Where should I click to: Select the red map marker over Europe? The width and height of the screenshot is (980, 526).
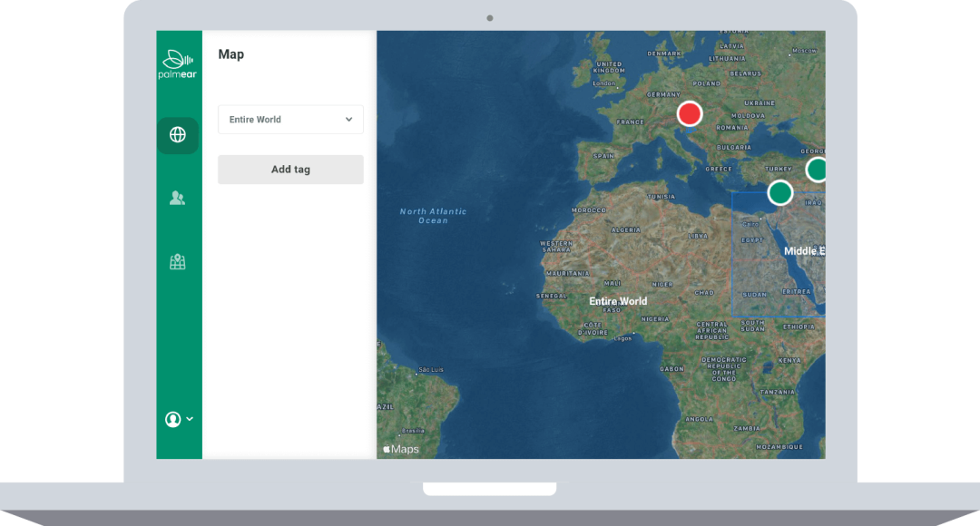(x=690, y=113)
